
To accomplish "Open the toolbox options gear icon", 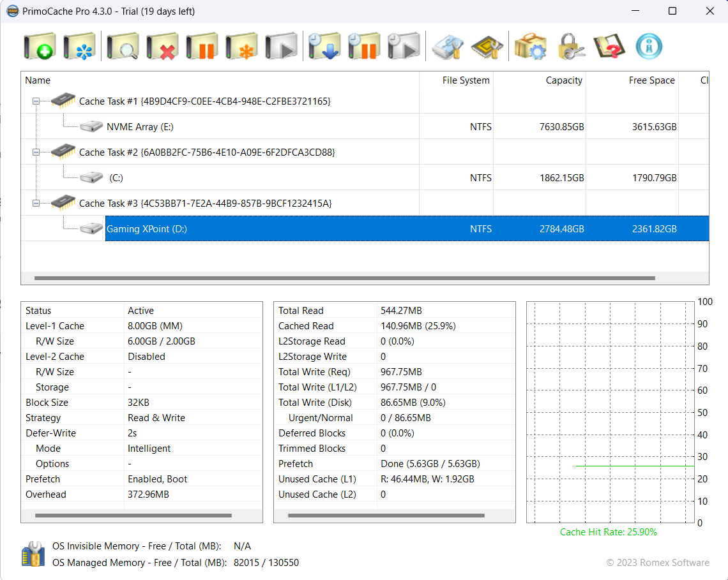I will [x=530, y=47].
